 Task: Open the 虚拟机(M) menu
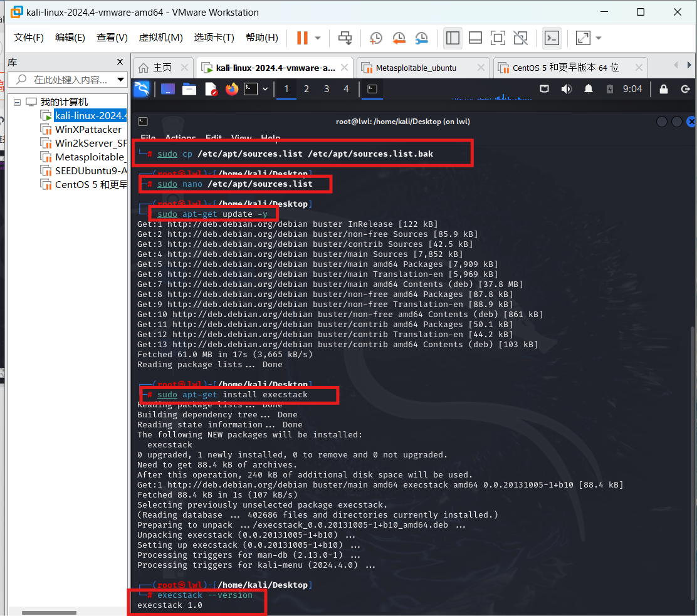[x=161, y=38]
